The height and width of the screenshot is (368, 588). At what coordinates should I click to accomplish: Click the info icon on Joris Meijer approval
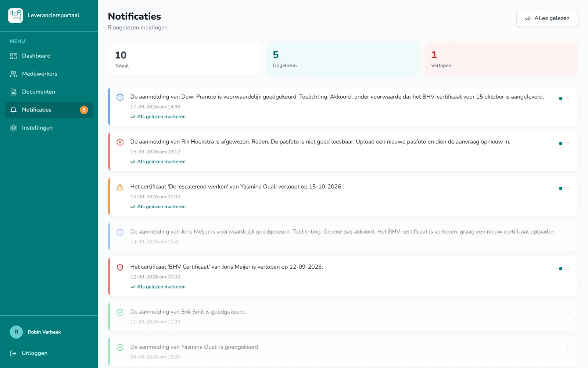click(x=120, y=232)
